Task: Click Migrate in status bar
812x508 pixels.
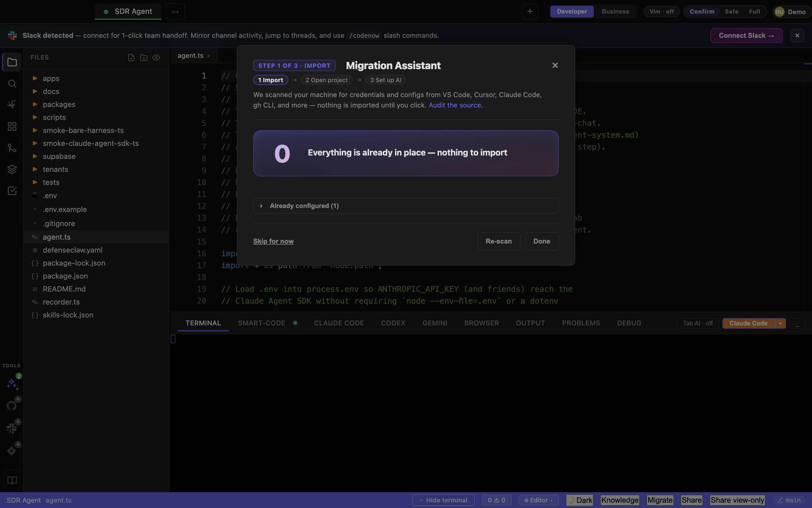Action: tap(660, 500)
